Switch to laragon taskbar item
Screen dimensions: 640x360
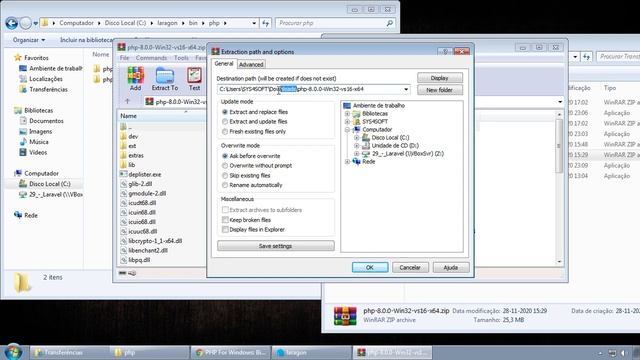click(311, 352)
